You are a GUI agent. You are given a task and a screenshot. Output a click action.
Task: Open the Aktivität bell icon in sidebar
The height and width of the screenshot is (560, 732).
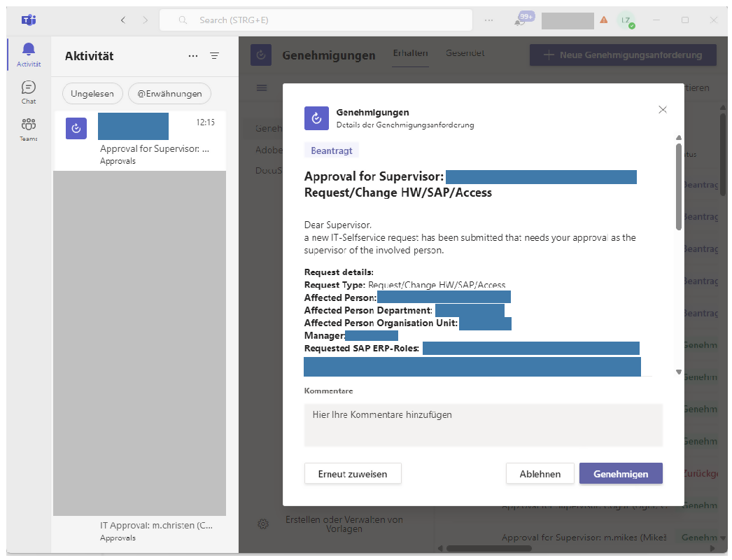coord(29,54)
